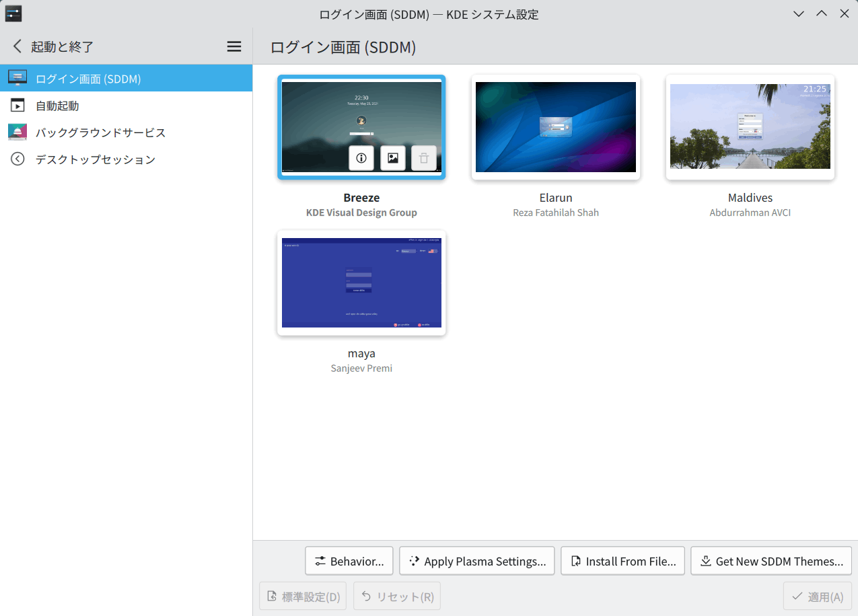Image resolution: width=858 pixels, height=616 pixels.
Task: Click the trash icon on Breeze theme
Action: tap(424, 158)
